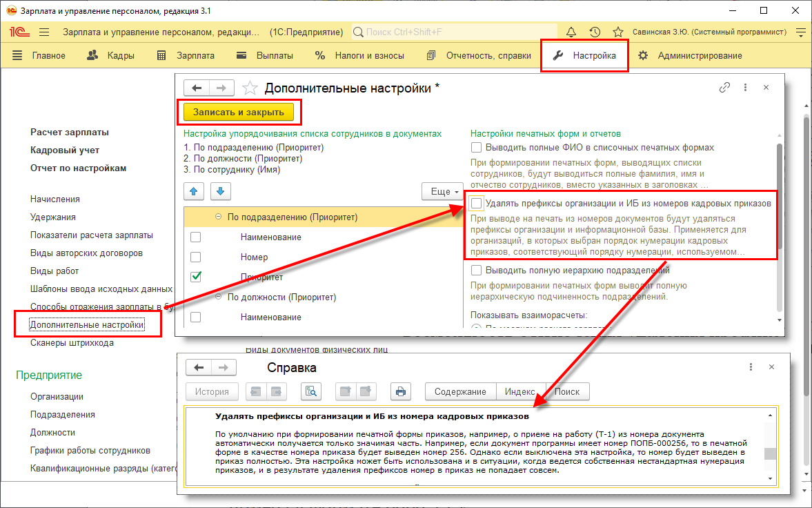The width and height of the screenshot is (812, 508).
Task: Click История button in Справка
Action: coord(212,391)
